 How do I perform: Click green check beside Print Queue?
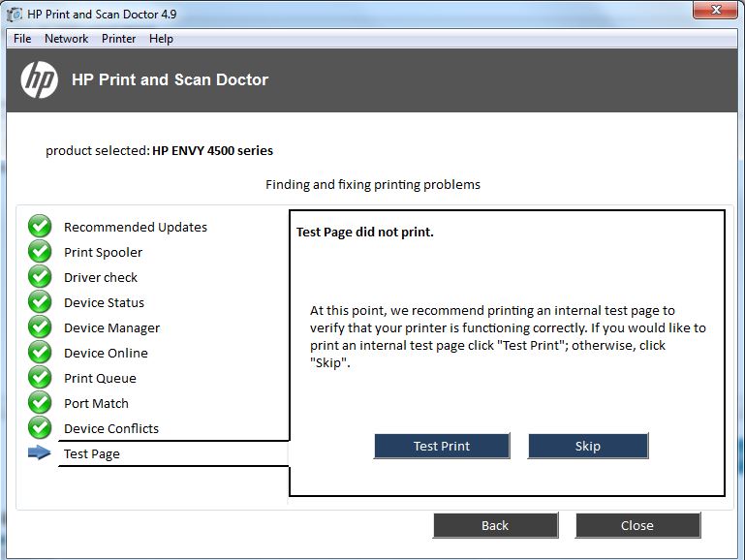40,377
